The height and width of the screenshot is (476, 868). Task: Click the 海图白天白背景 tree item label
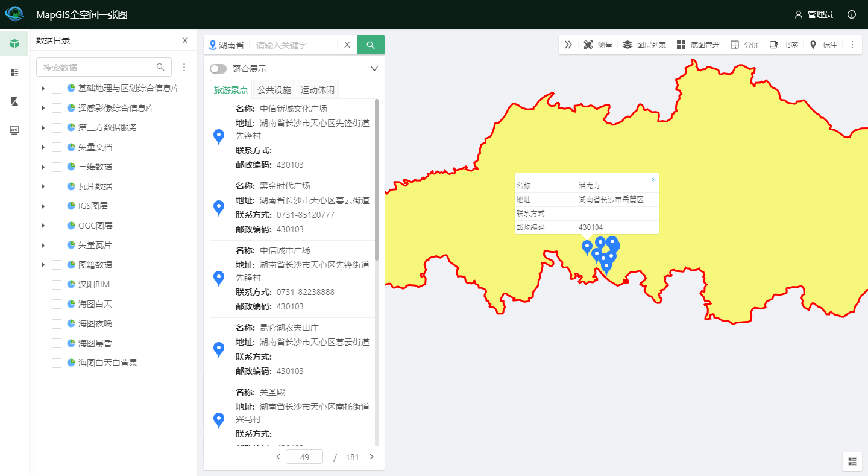(x=108, y=363)
